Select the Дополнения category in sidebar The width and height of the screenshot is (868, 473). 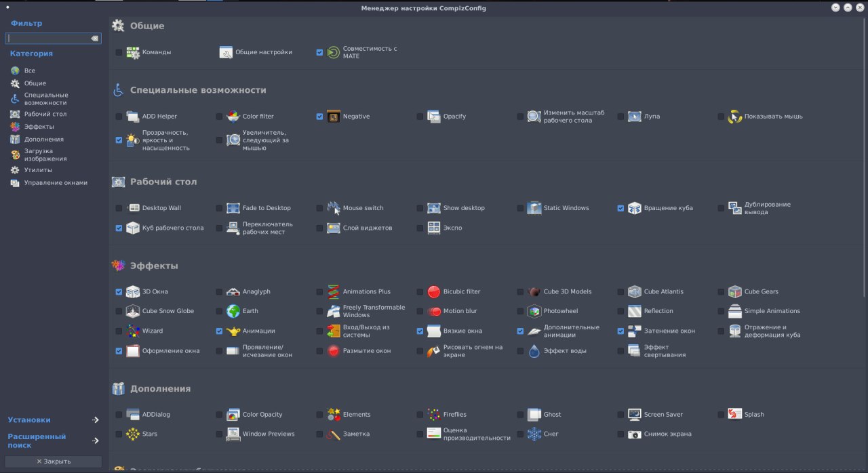coord(44,140)
